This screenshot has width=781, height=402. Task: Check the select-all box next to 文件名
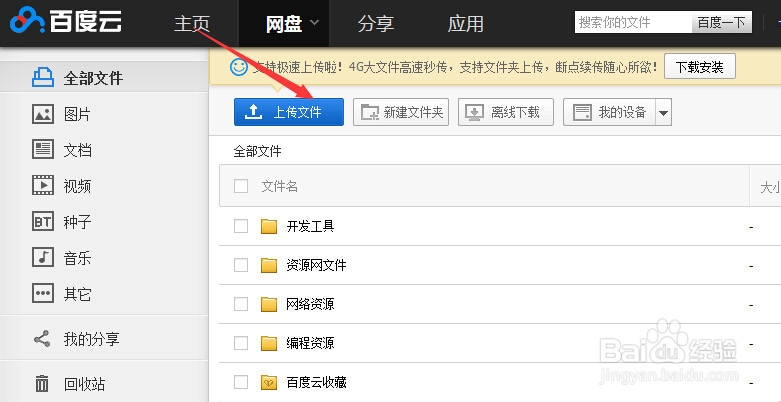[x=241, y=186]
